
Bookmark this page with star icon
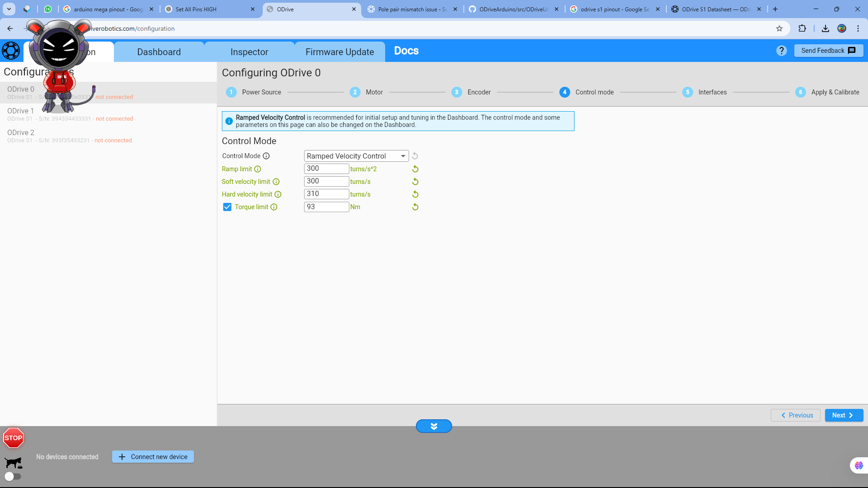pos(779,28)
